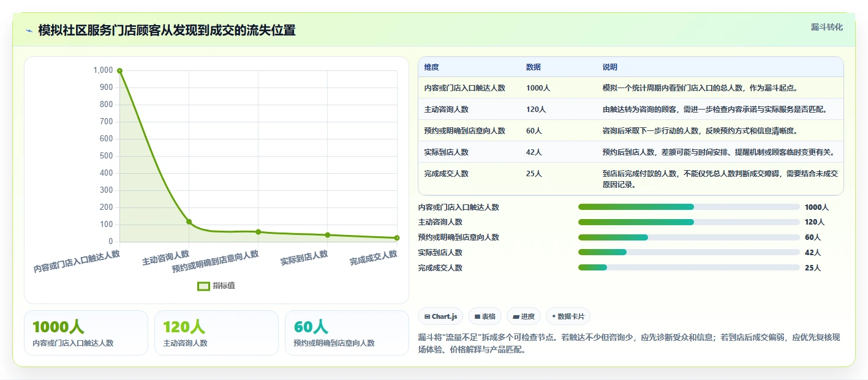The image size is (868, 380).
Task: Click the 1,000 chart data point
Action: 119,71
